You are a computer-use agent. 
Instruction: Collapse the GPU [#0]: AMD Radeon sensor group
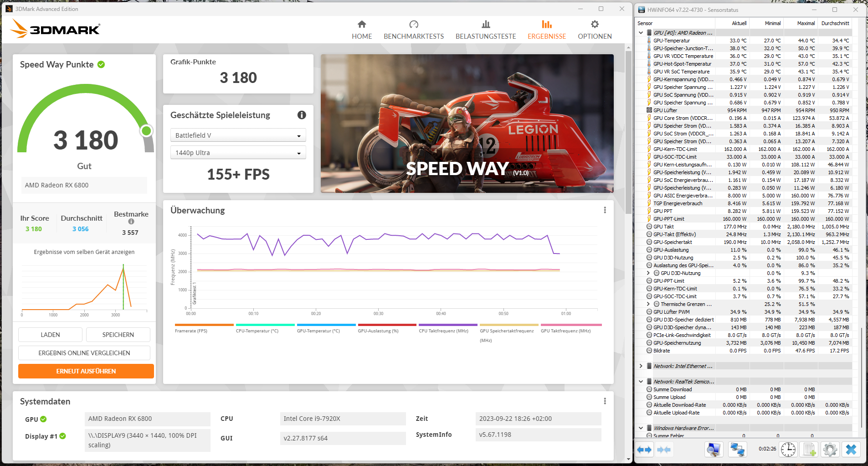click(x=641, y=33)
